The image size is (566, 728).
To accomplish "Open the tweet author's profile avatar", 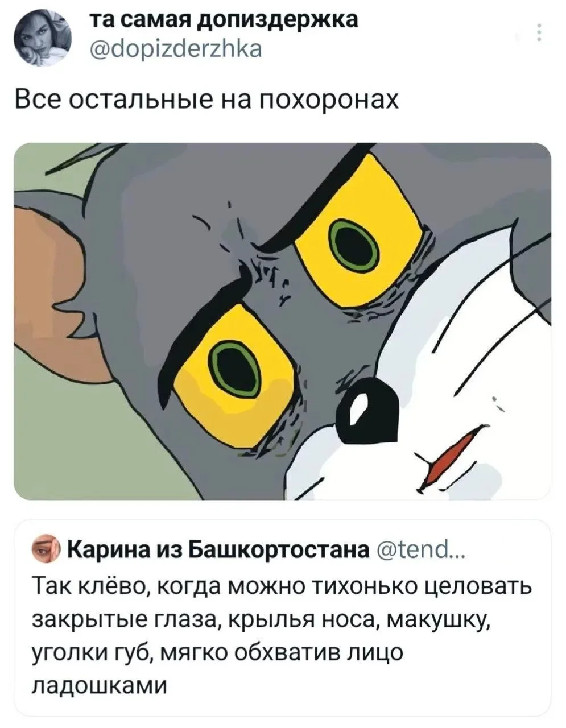I will (x=43, y=39).
